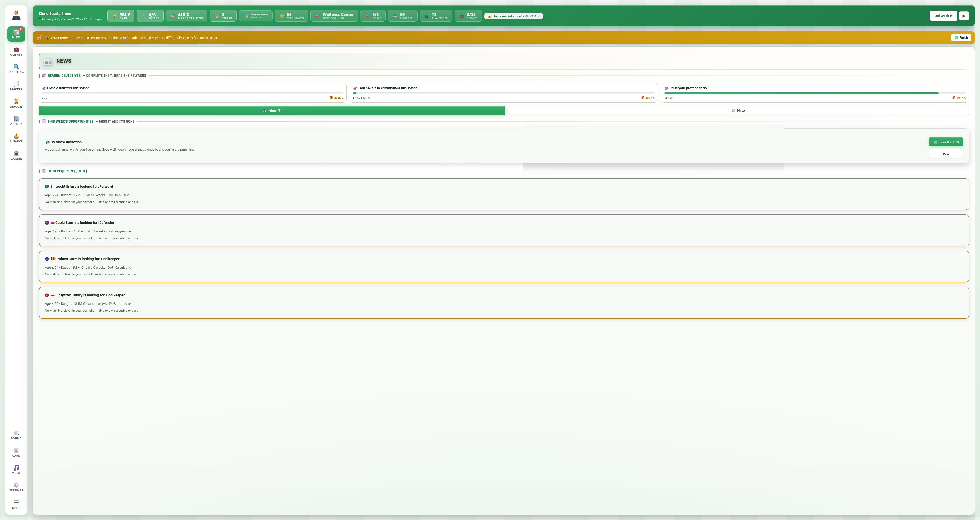Open the Career bank icon
980x520 pixels.
point(16,156)
